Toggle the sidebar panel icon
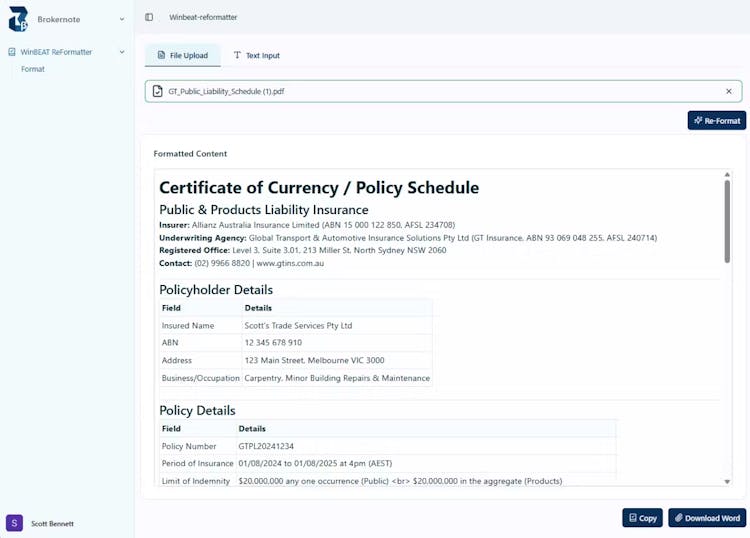Image resolution: width=750 pixels, height=538 pixels. (149, 17)
